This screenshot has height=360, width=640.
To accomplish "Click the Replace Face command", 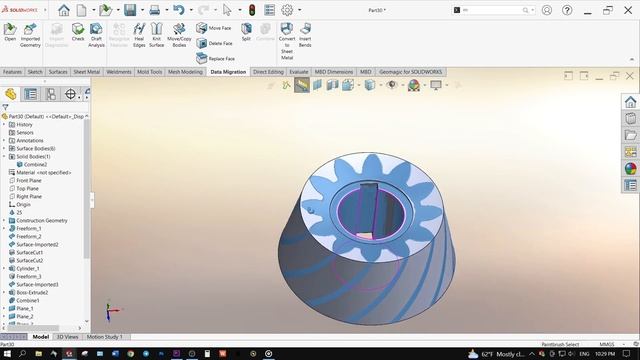I will tap(215, 58).
